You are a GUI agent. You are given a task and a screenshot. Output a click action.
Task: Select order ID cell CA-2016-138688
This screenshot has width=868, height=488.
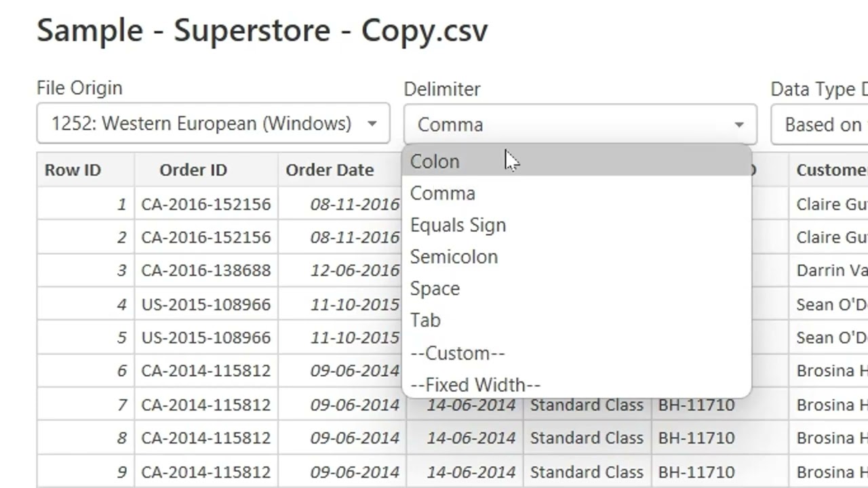(206, 270)
